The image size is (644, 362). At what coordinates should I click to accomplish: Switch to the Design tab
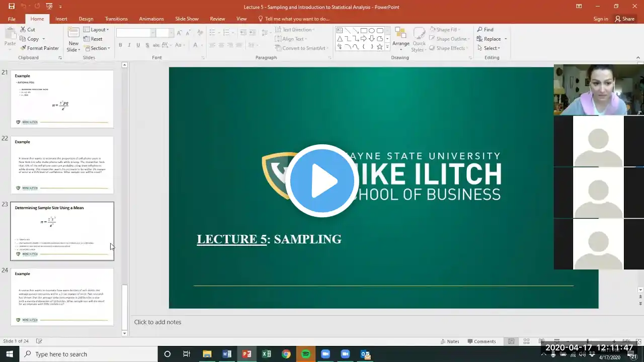click(x=86, y=19)
